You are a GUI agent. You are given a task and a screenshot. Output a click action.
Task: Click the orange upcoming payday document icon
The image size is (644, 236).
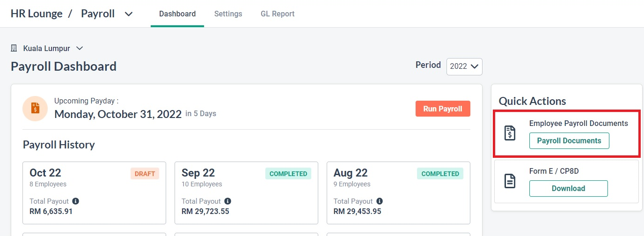point(35,108)
